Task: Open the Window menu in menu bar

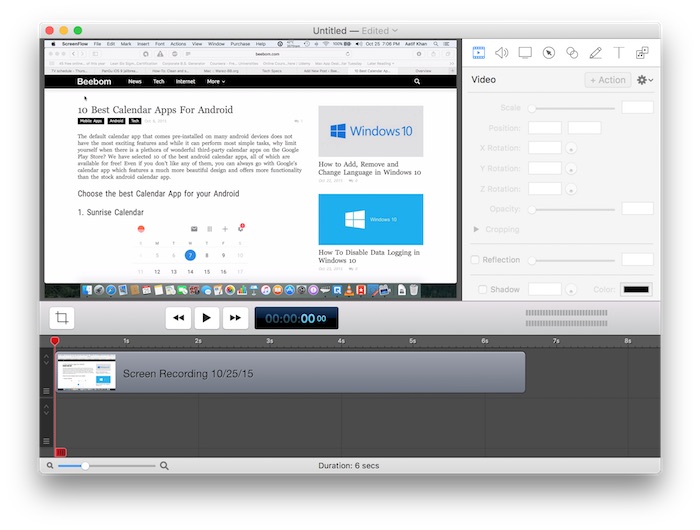Action: click(216, 44)
